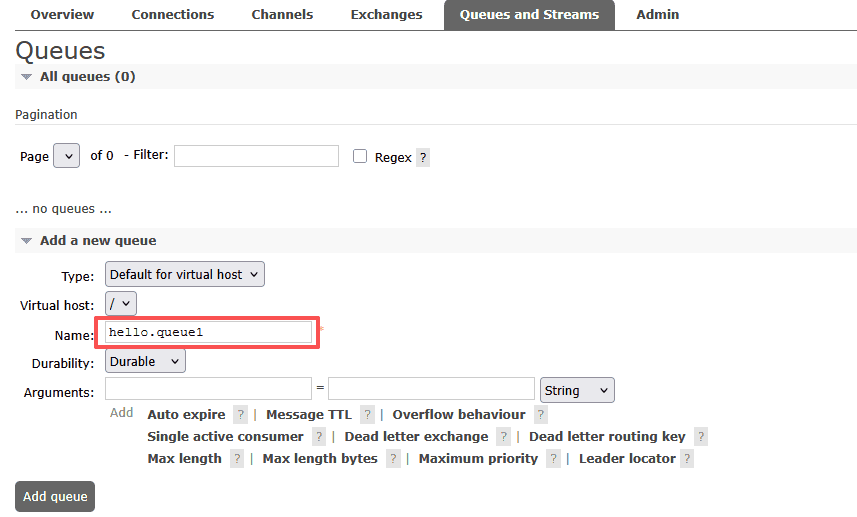Click help icon beside Auto expire
857x517 pixels.
(240, 414)
